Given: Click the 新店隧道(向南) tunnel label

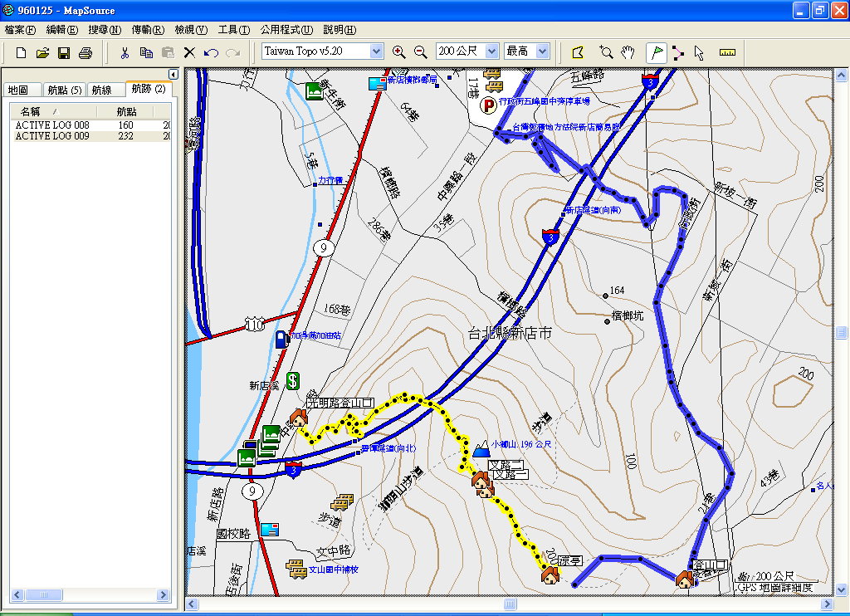Looking at the screenshot, I should click(x=594, y=210).
